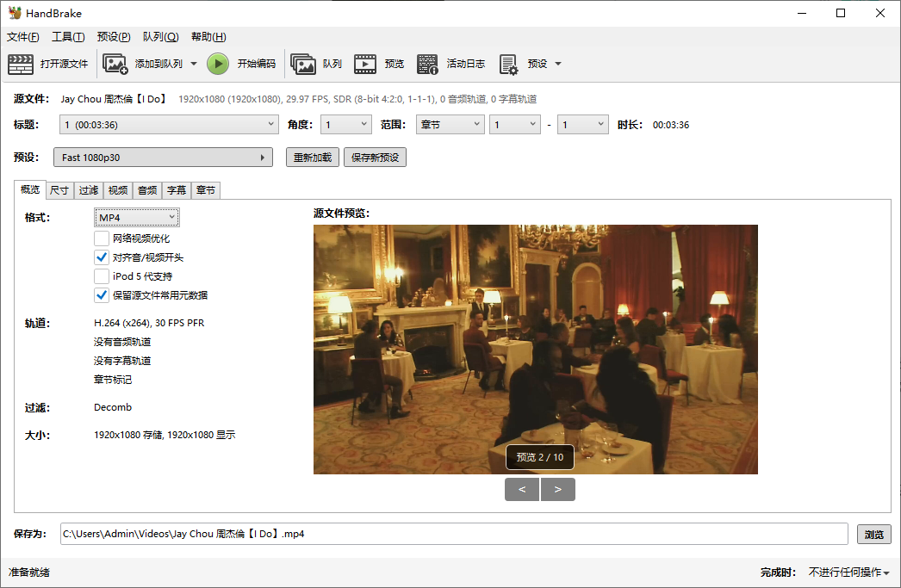Click the source name Jay Chou text
The image size is (901, 588).
point(113,99)
